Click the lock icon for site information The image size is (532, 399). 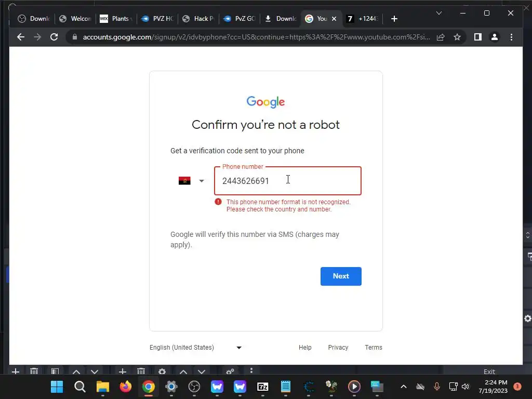[x=75, y=37]
